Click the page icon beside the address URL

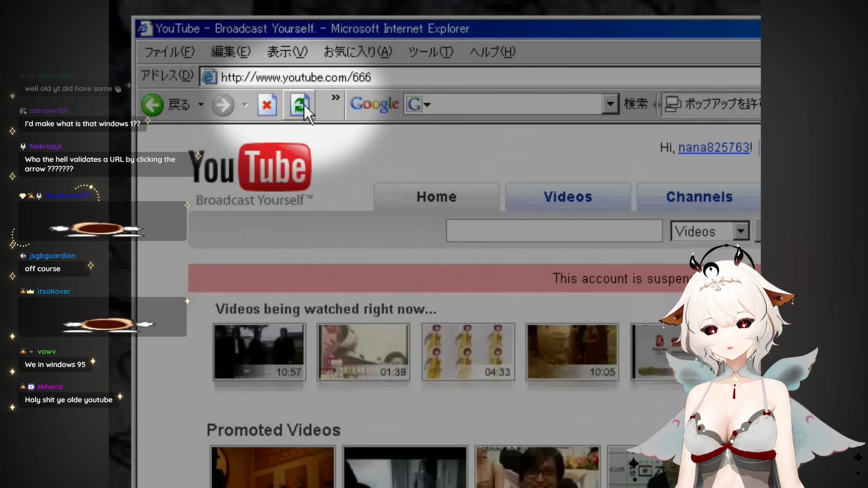click(x=209, y=78)
